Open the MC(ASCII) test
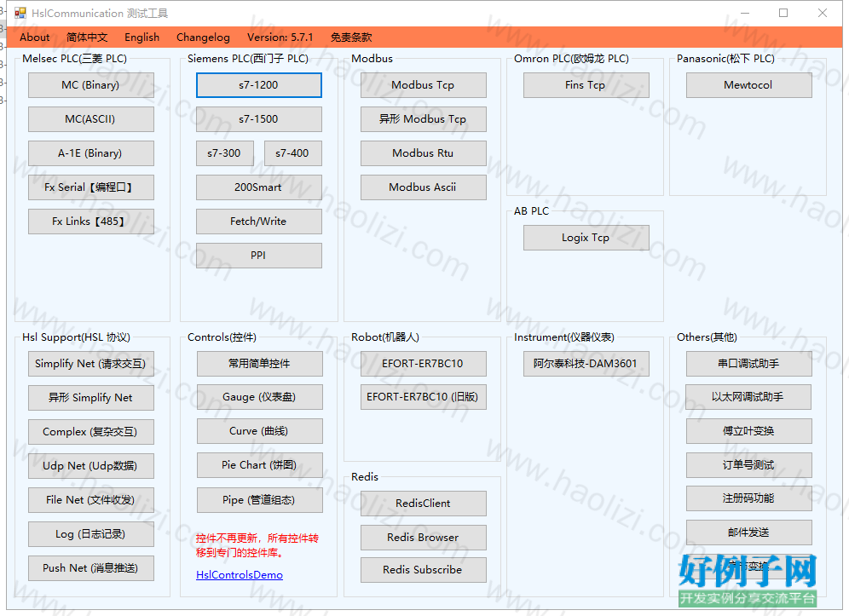This screenshot has height=616, width=849. tap(91, 119)
